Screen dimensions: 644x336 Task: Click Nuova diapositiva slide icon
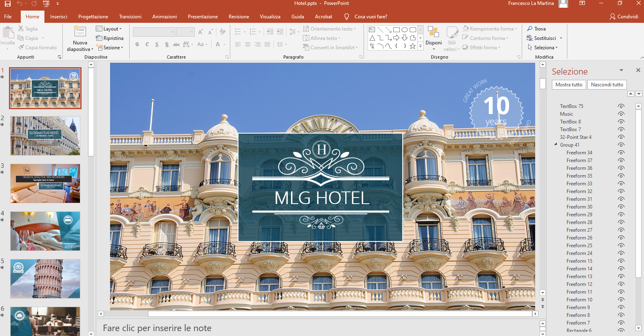coord(80,32)
